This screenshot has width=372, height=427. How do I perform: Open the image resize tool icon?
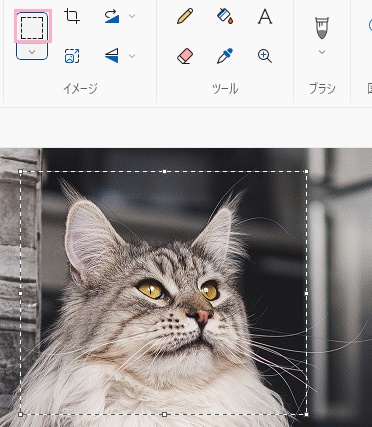(x=72, y=56)
